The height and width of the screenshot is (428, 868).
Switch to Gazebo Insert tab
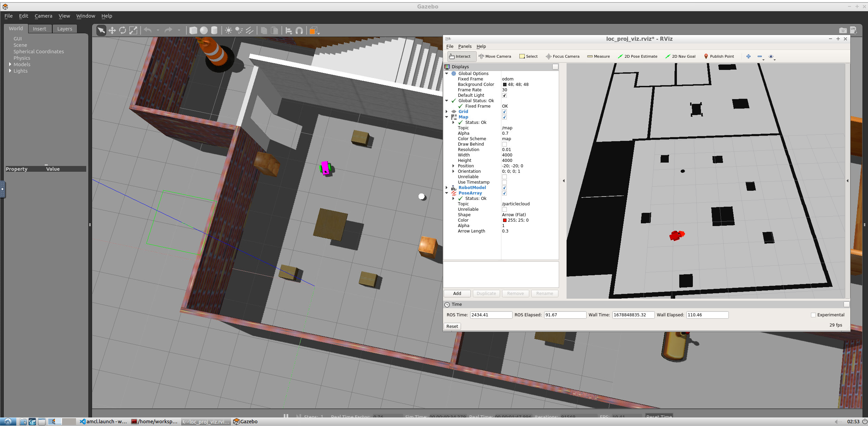(39, 29)
